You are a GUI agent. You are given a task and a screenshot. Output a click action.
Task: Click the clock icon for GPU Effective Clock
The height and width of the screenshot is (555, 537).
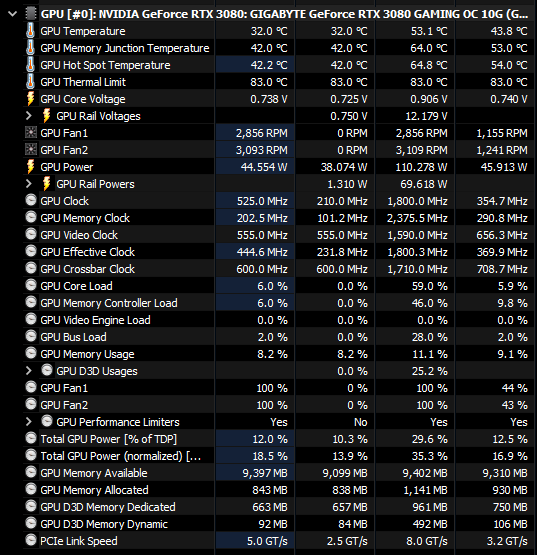pyautogui.click(x=31, y=251)
